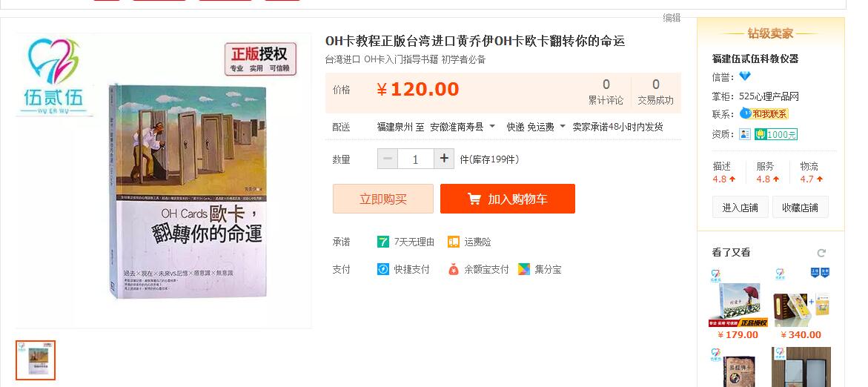Viewport: 868px width, 387px height.
Task: Click the quantity input field
Action: (x=416, y=159)
